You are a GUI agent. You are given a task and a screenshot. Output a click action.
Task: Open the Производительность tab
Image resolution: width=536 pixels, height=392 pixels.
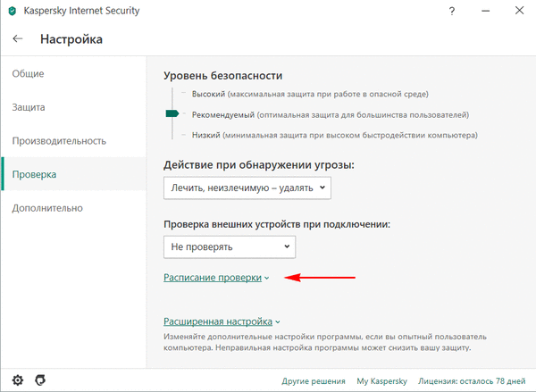pyautogui.click(x=59, y=141)
